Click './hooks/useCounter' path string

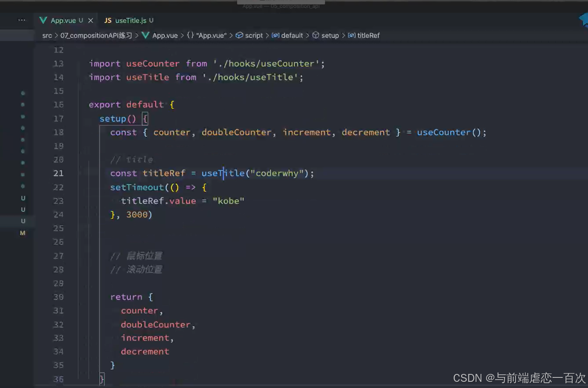point(267,64)
